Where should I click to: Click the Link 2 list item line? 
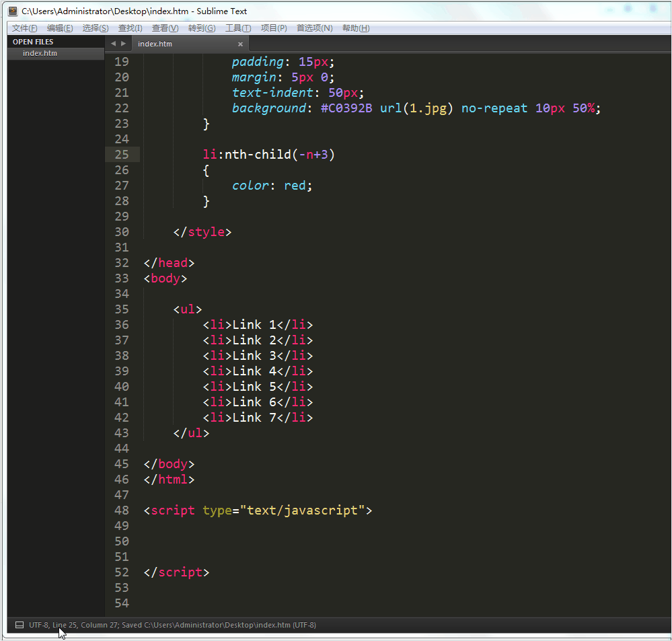tap(258, 340)
